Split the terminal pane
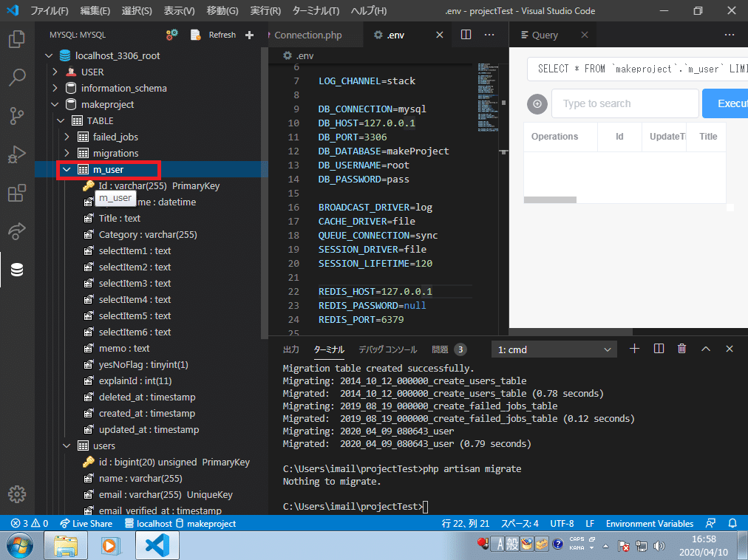 659,349
